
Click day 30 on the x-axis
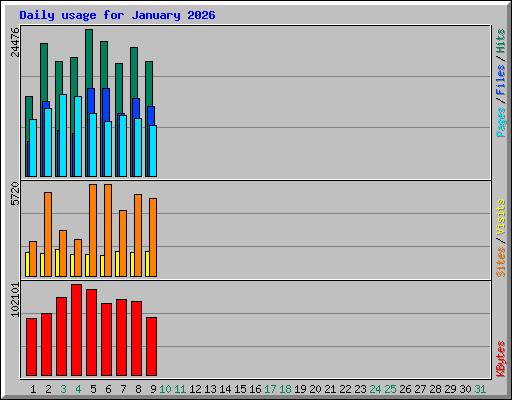pos(465,389)
